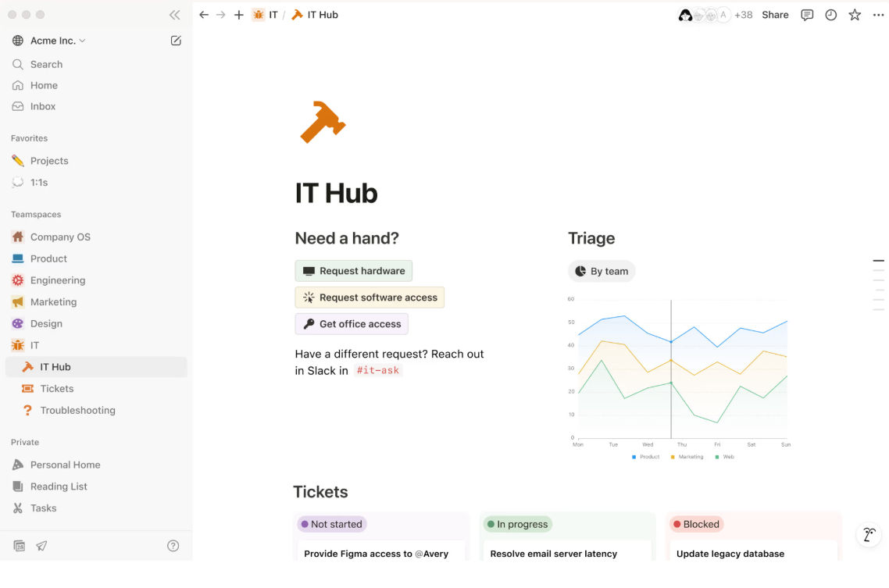Click the Blocked status group

point(696,525)
